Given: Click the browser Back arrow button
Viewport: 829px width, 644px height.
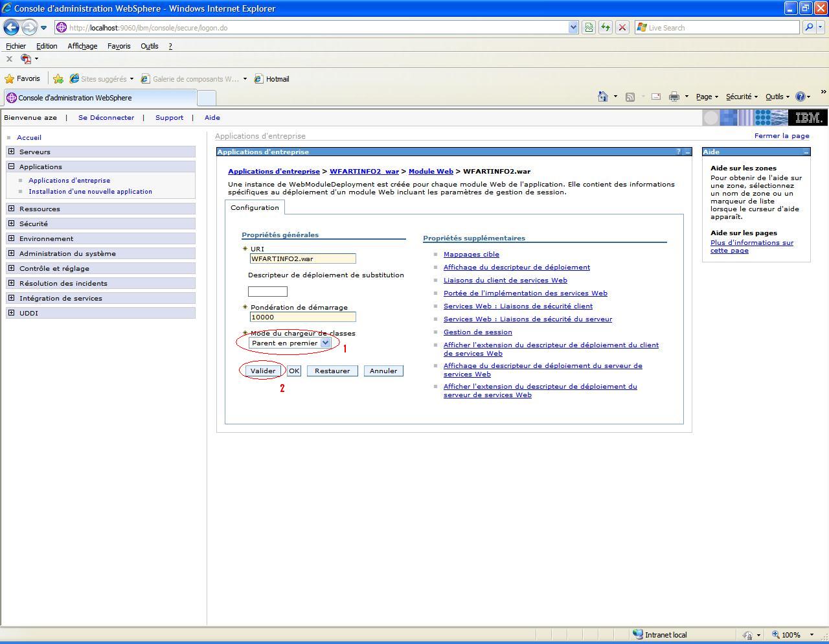Looking at the screenshot, I should (x=12, y=27).
